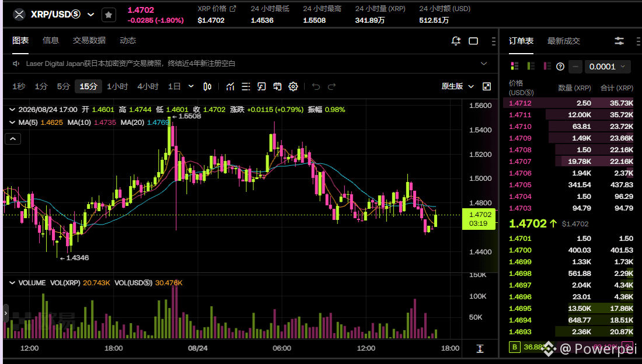Screen dimensions: 642x364
Task: Open the 0.0001 price precision dropdown
Action: [607, 66]
